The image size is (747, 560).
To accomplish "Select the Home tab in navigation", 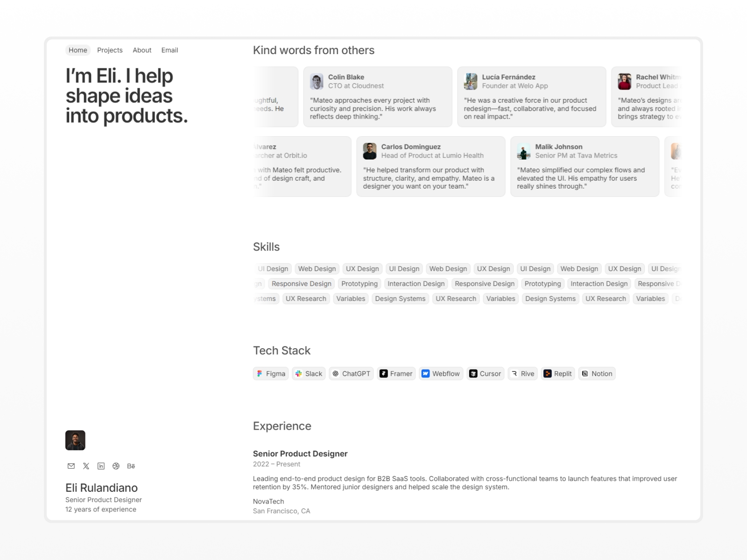I will [78, 50].
